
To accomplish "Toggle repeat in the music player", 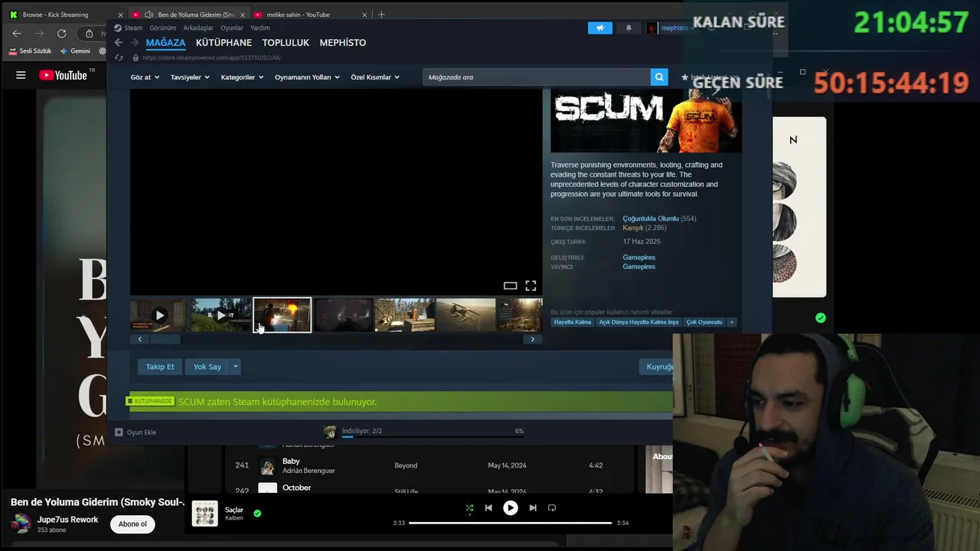I will tap(551, 507).
